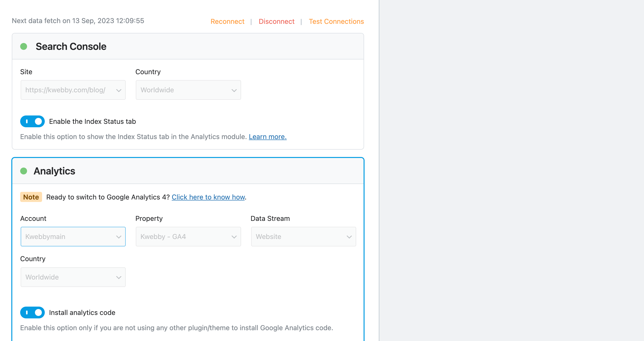This screenshot has height=341, width=644.
Task: Click the Install analytics code label
Action: pyautogui.click(x=82, y=313)
